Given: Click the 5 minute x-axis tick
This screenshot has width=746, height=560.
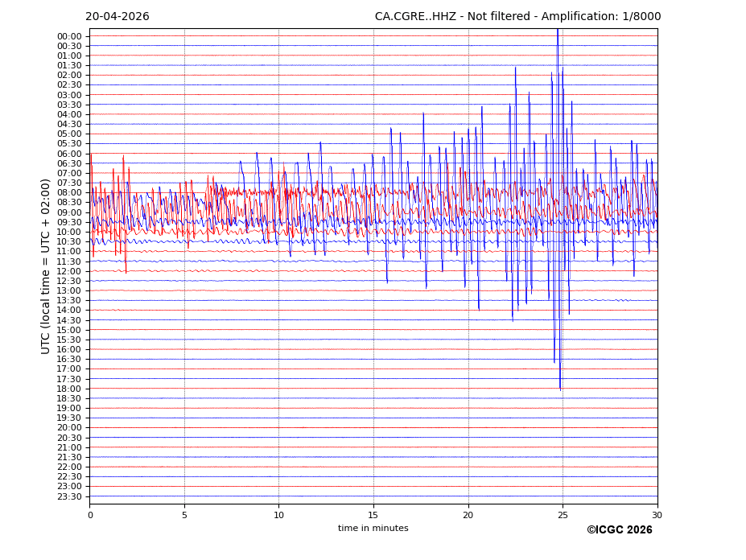Looking at the screenshot, I should point(184,515).
